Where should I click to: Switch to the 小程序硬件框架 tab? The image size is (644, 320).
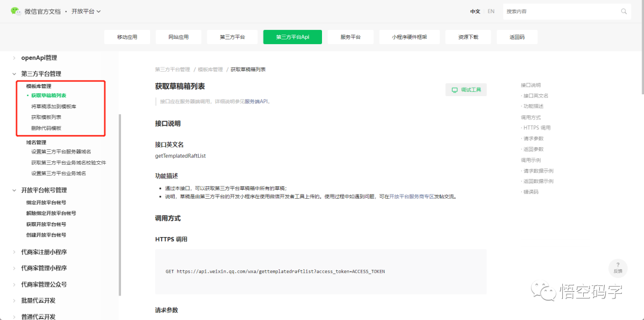pyautogui.click(x=410, y=37)
